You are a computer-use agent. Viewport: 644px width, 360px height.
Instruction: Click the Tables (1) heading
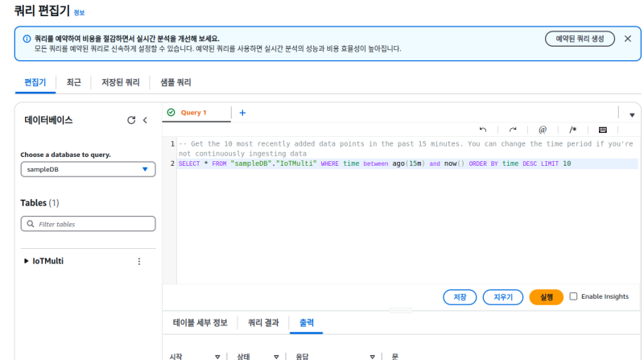39,203
